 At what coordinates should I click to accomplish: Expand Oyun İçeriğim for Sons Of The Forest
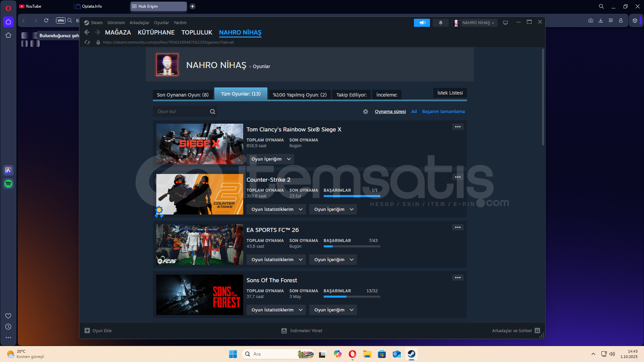tap(333, 310)
